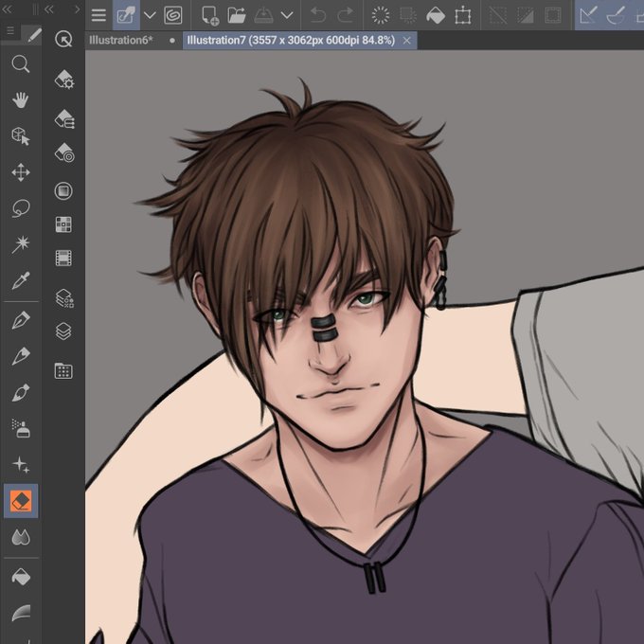The width and height of the screenshot is (644, 644).
Task: Select the Zoom magnifier tool
Action: click(x=21, y=64)
